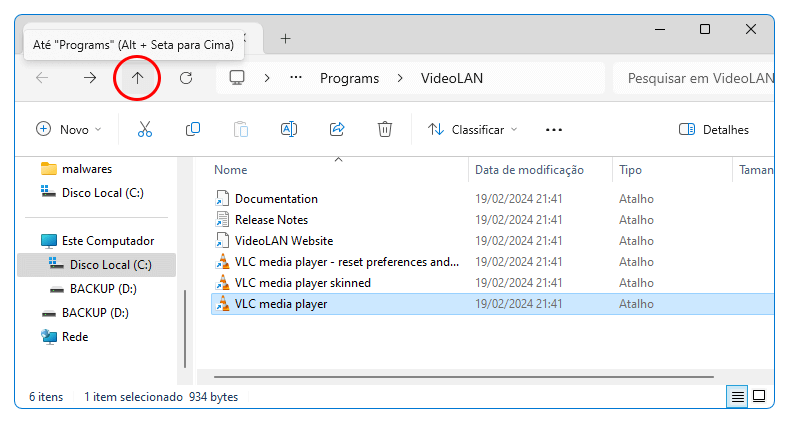The width and height of the screenshot is (798, 423).
Task: Expand chevron after the monitor icon
Action: [267, 78]
